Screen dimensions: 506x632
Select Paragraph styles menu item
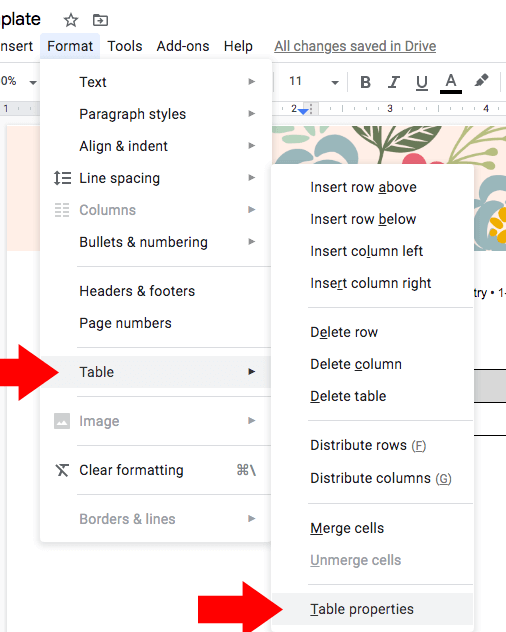[x=156, y=114]
